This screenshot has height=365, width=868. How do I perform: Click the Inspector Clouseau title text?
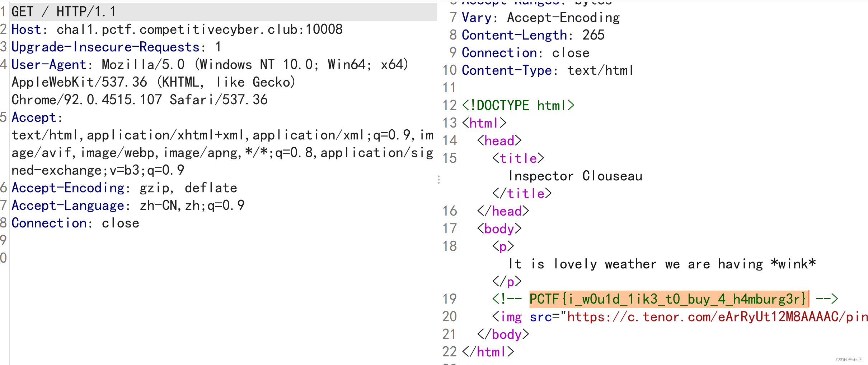(x=575, y=176)
